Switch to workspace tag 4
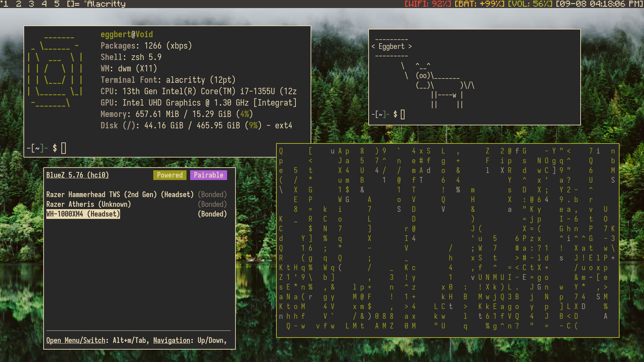 tap(44, 4)
